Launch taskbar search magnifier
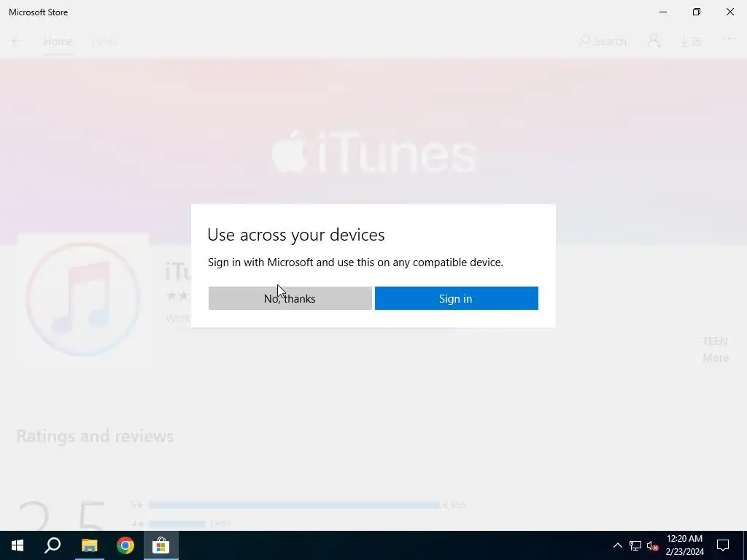This screenshot has height=560, width=747. tap(53, 545)
